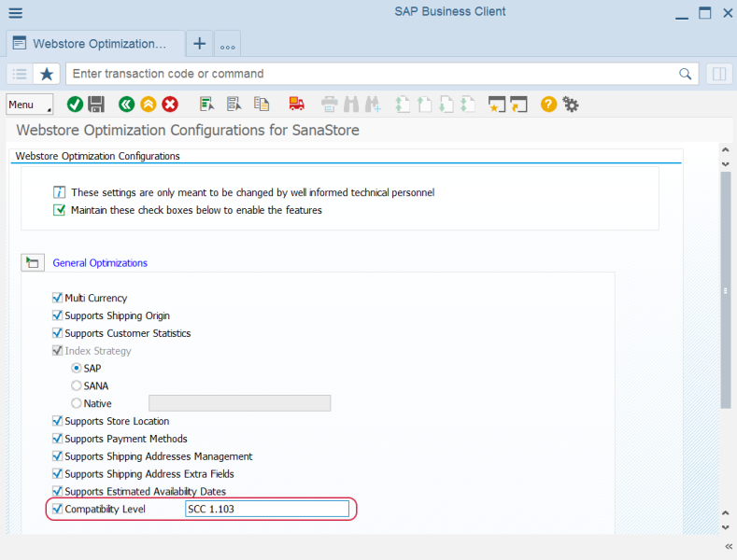Toggle Supports Shipping Addresses Management checkbox
Image resolution: width=737 pixels, height=560 pixels.
point(57,455)
